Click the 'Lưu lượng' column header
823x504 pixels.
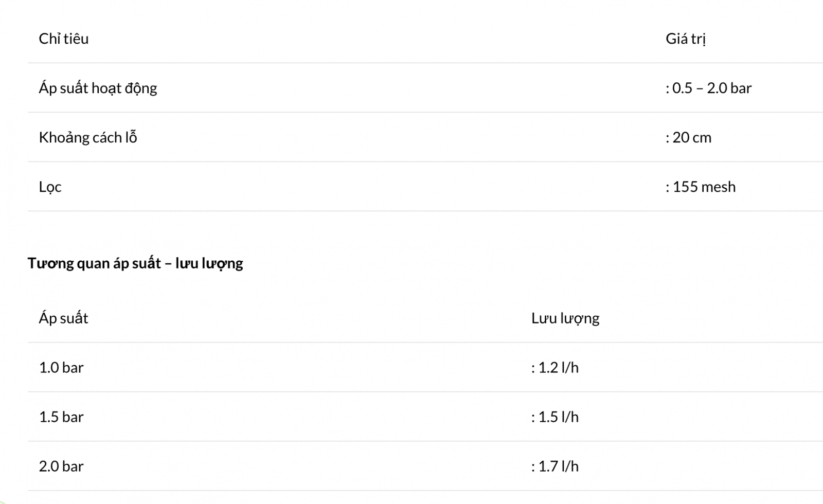coord(565,318)
